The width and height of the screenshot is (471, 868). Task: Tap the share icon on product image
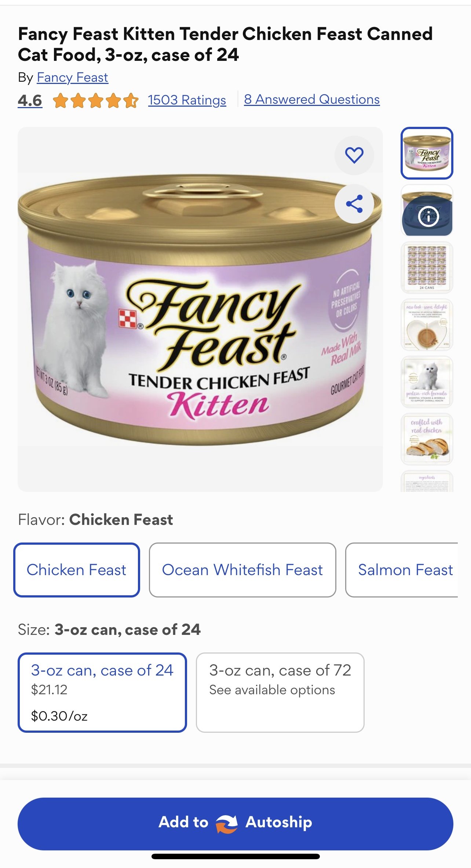pyautogui.click(x=354, y=204)
